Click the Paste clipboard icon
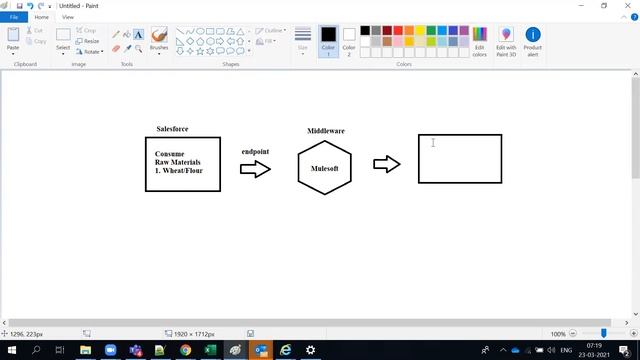Screen dimensions: 640x360 coord(13,35)
